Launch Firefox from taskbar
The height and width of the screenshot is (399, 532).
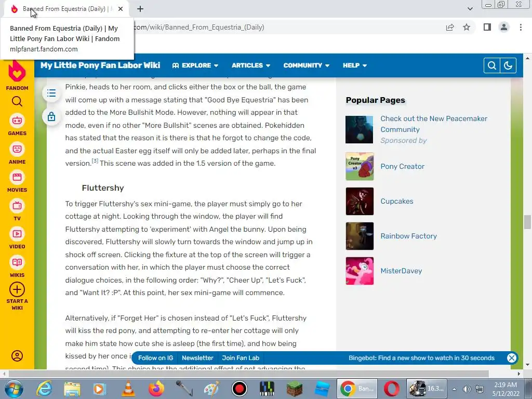[x=156, y=389]
